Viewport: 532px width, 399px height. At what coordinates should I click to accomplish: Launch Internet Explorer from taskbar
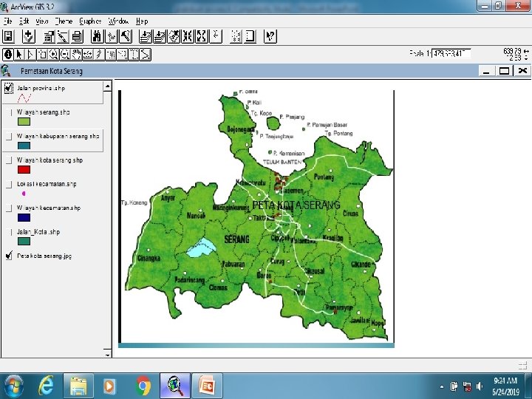point(46,386)
